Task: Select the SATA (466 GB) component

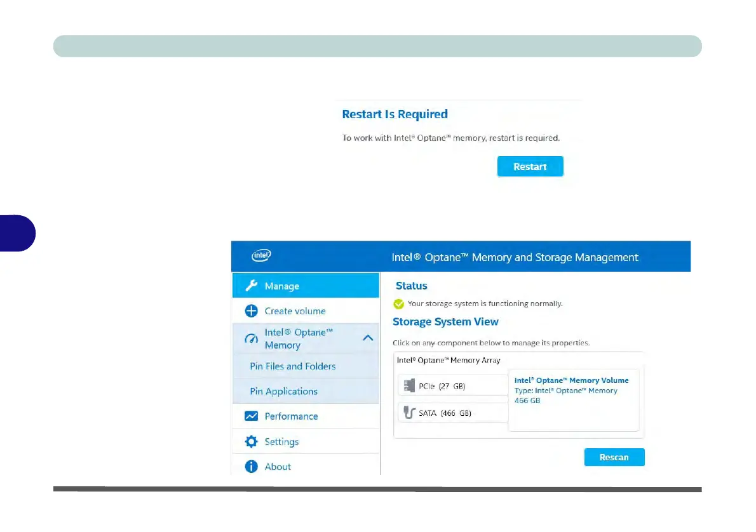Action: click(453, 413)
